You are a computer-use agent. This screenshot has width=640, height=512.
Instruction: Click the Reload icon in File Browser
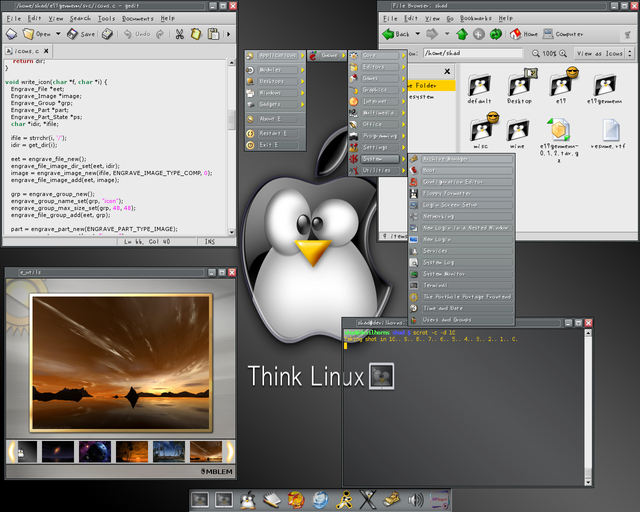494,33
